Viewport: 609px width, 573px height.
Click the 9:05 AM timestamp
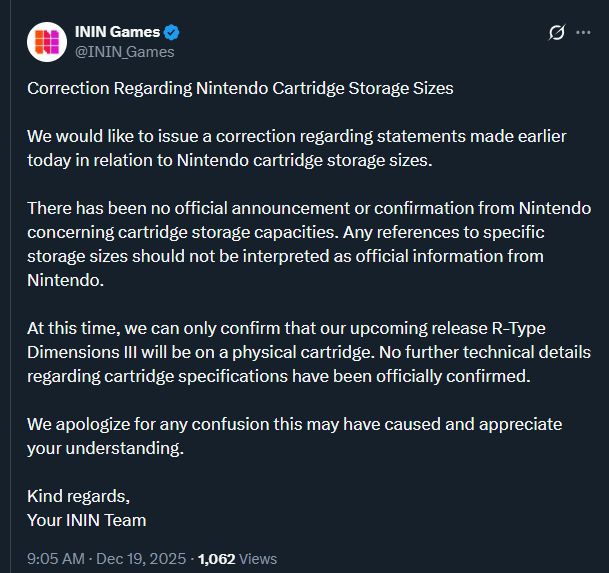[x=57, y=559]
